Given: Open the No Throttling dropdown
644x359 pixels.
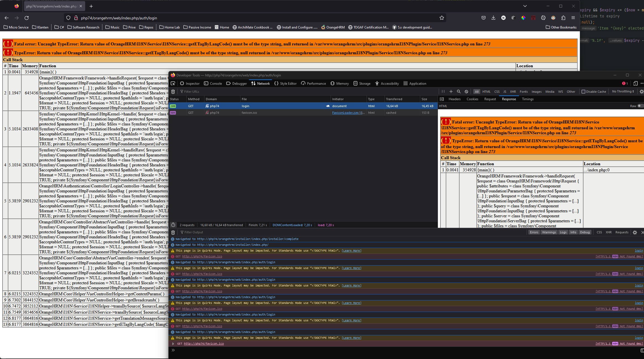Looking at the screenshot, I should 622,91.
